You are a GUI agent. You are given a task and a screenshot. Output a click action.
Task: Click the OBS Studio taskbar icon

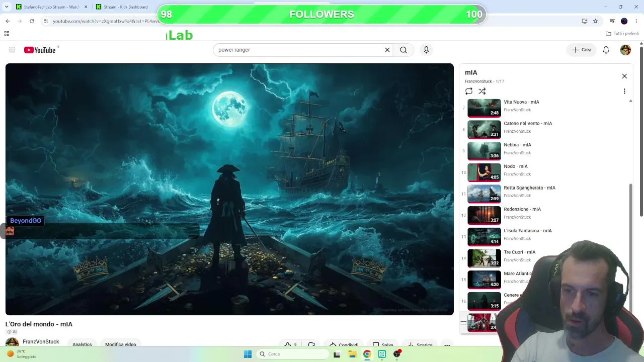coord(397,354)
